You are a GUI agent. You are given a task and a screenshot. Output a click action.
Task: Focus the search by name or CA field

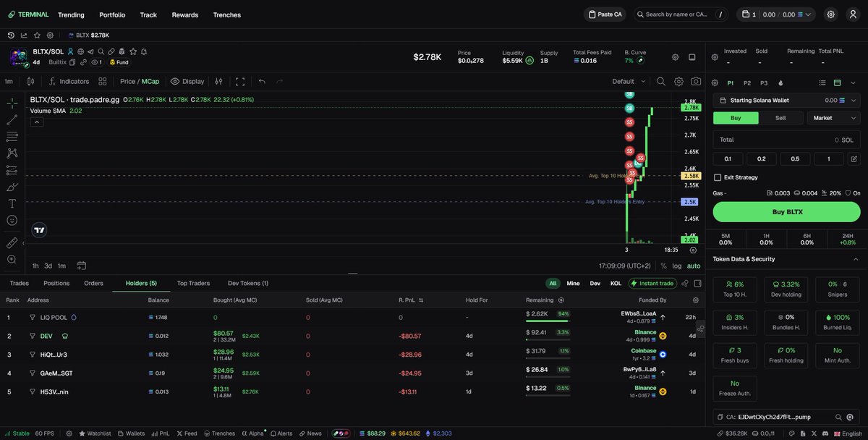click(x=682, y=14)
